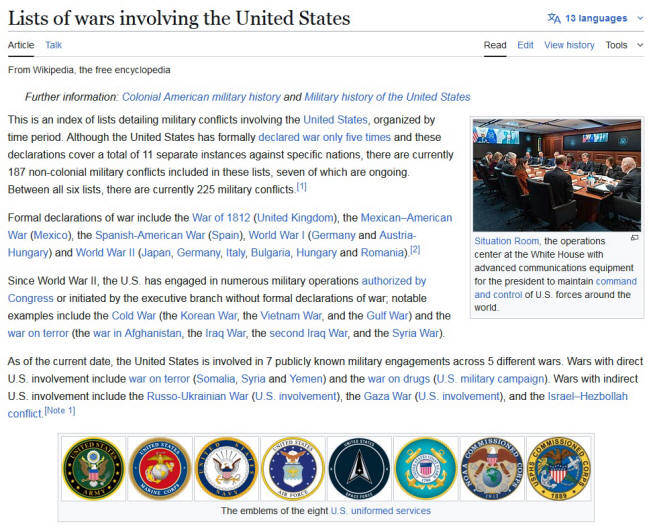Select the Article tab
The width and height of the screenshot is (650, 531).
(21, 45)
